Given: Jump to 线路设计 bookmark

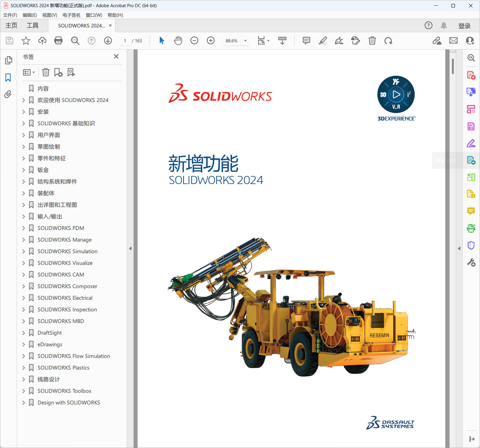Looking at the screenshot, I should (49, 379).
